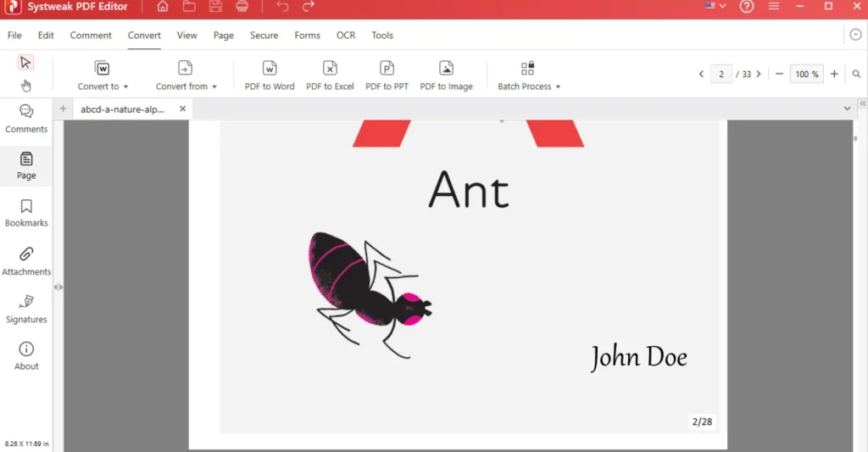Screen dimensions: 868x452
Task: Click the zoom percentage field
Action: coord(807,74)
